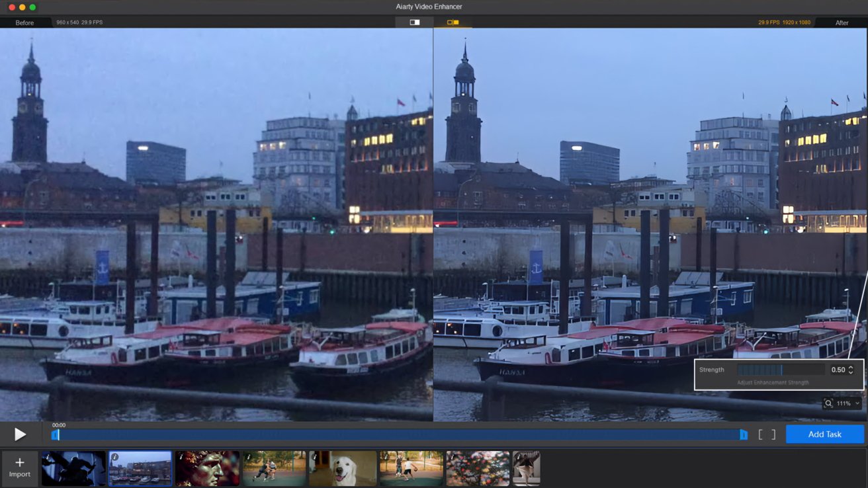868x488 pixels.
Task: Open the Import media button
Action: coord(19,468)
